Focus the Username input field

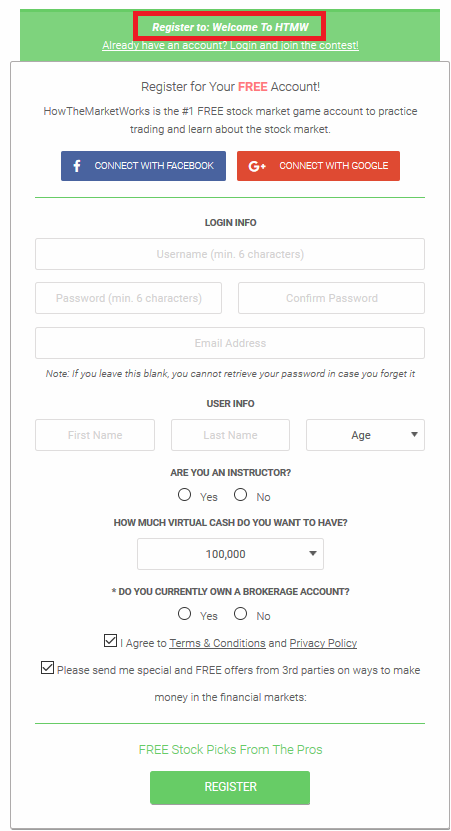230,254
